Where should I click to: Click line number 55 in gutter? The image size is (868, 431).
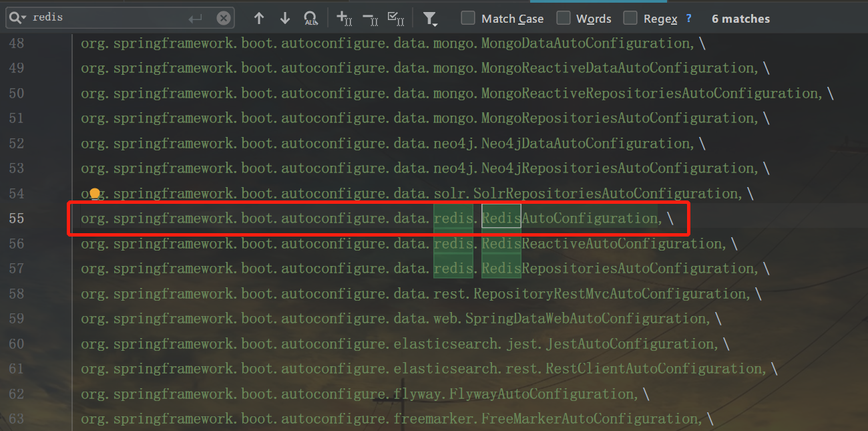coord(17,219)
